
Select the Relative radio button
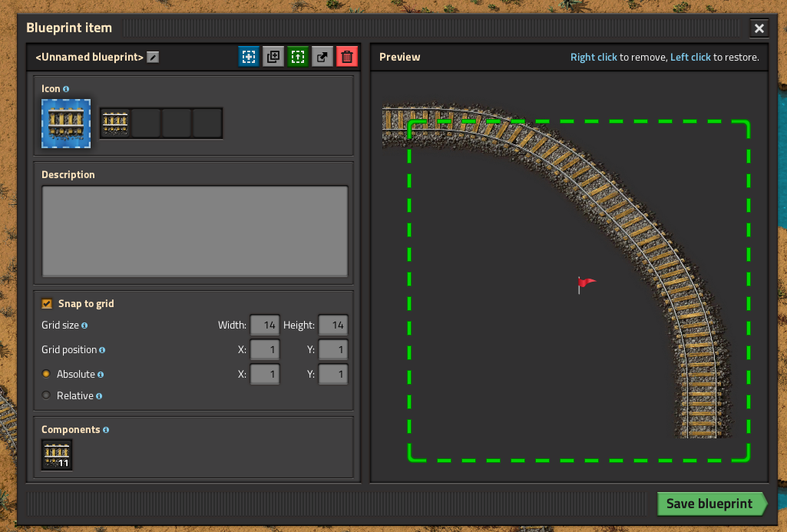click(46, 395)
